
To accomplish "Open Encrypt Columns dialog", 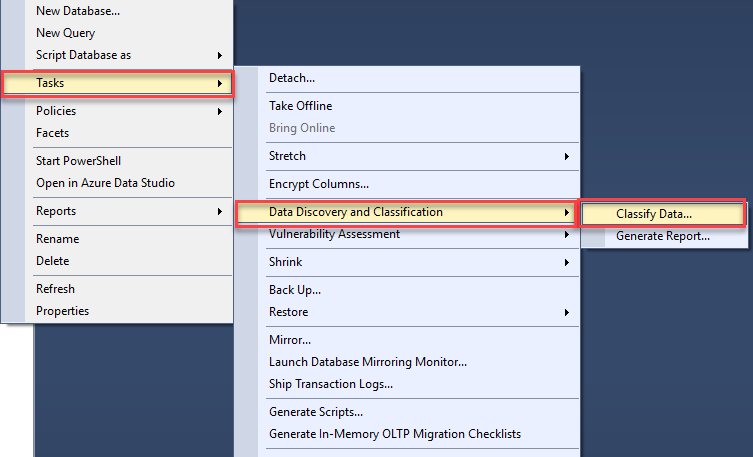I will [319, 184].
